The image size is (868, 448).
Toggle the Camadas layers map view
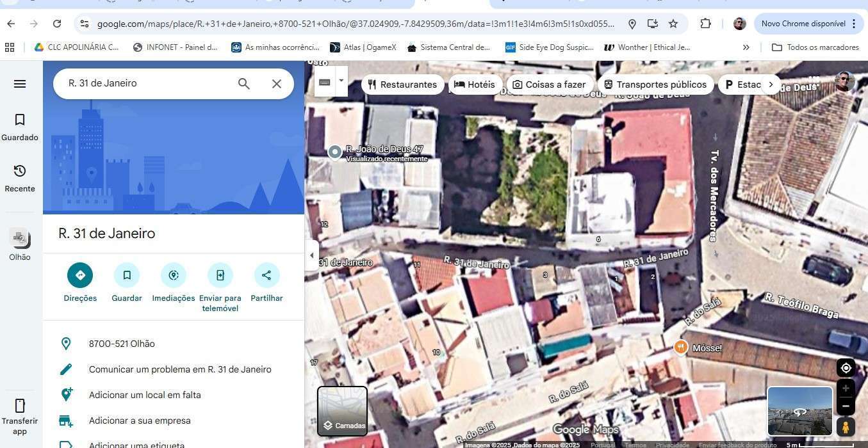click(x=343, y=411)
